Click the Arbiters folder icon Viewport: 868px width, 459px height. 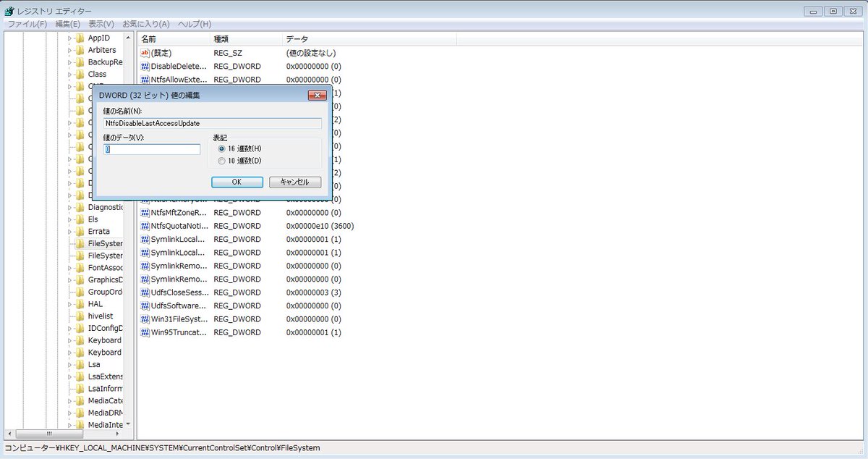pos(80,50)
